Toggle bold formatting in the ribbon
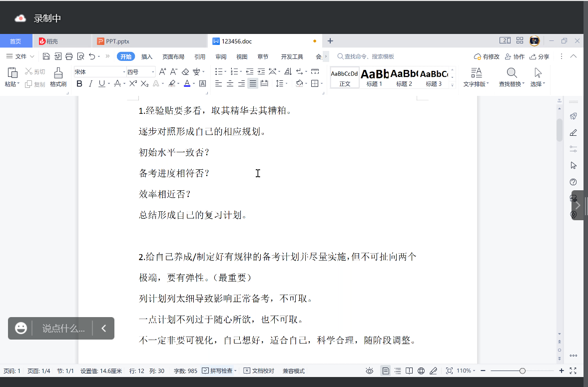Viewport: 588px width, 387px height. tap(79, 83)
